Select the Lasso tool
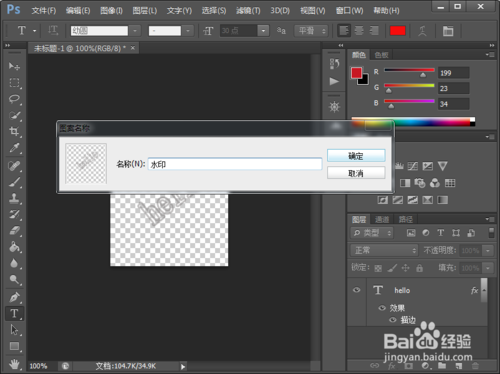Screen dimensions: 500x374 click(14, 99)
